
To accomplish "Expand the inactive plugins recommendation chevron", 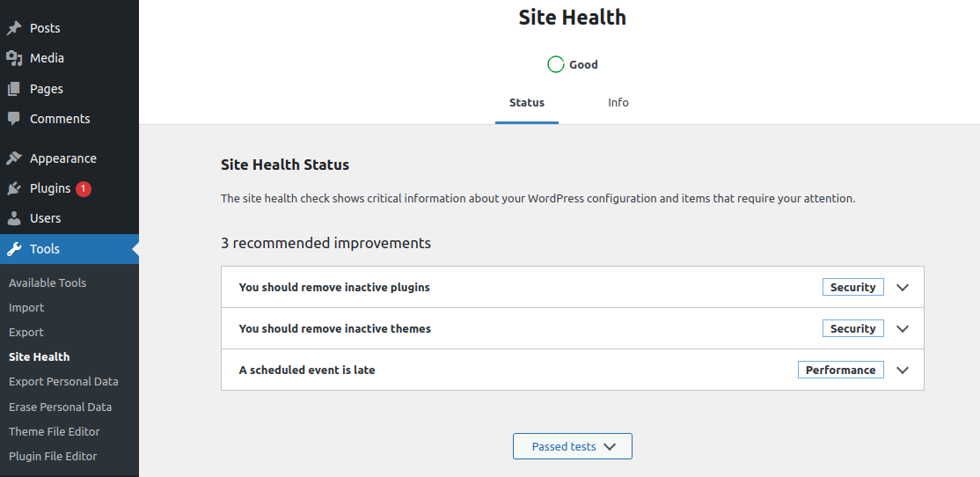I will click(x=902, y=288).
